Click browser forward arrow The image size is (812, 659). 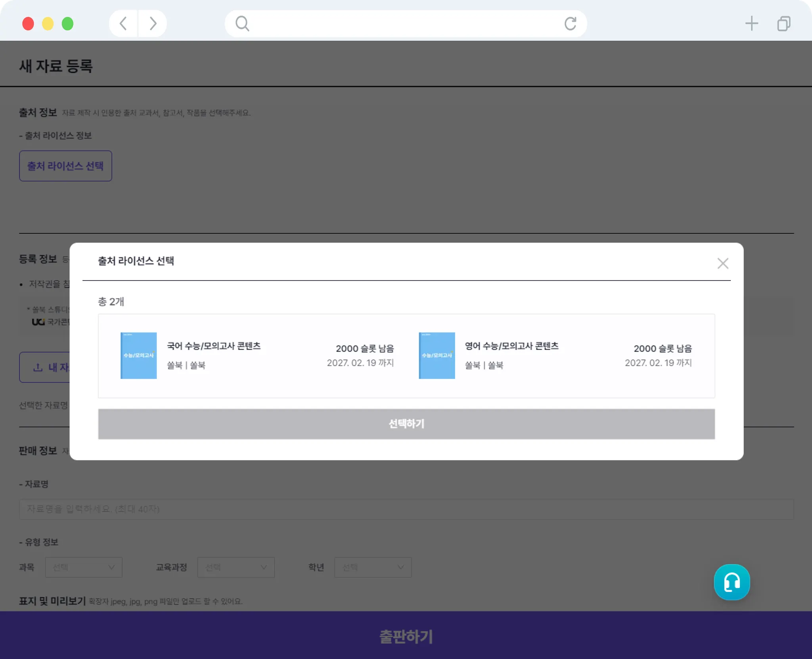tap(153, 24)
